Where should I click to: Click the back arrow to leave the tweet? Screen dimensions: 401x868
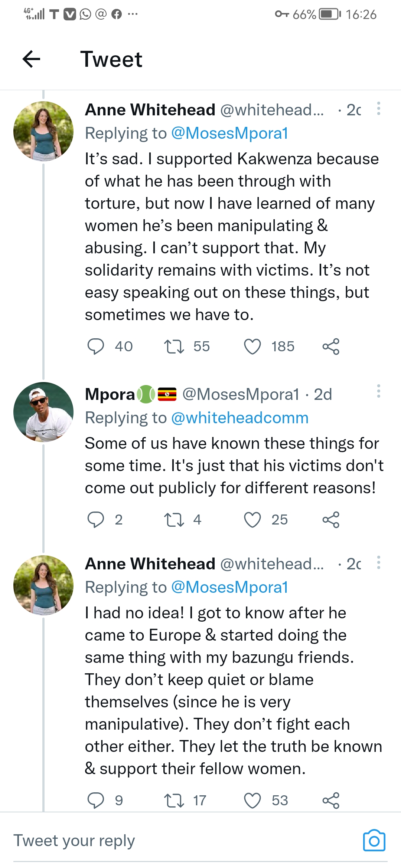coord(31,59)
